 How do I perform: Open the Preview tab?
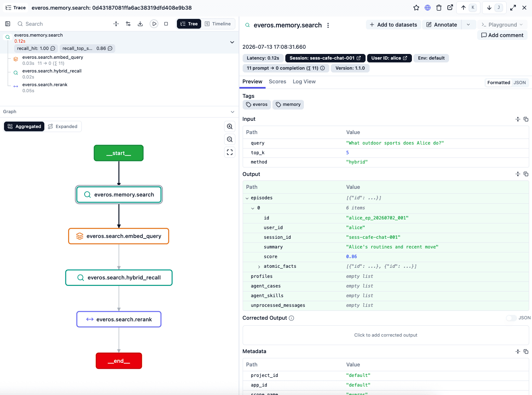pyautogui.click(x=252, y=82)
